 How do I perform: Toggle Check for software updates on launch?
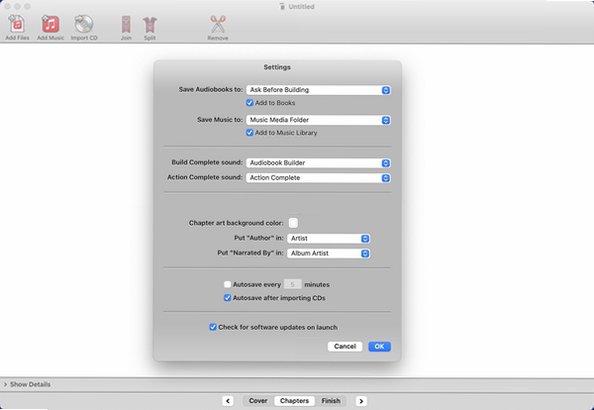pyautogui.click(x=213, y=327)
